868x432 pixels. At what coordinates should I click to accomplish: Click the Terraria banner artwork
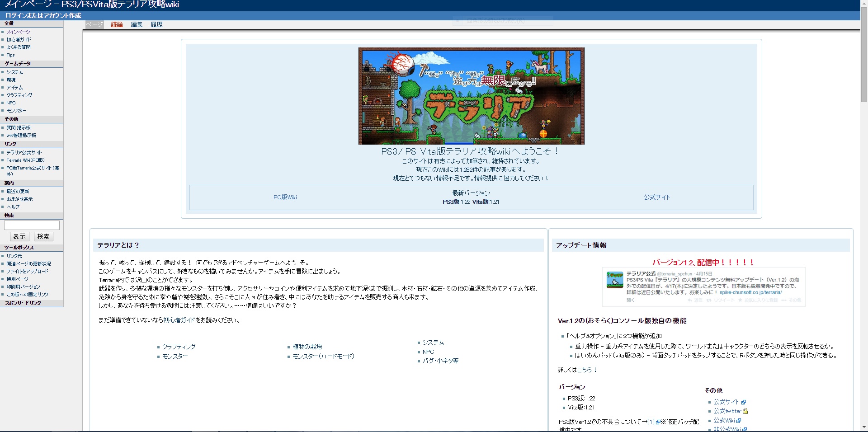(471, 96)
